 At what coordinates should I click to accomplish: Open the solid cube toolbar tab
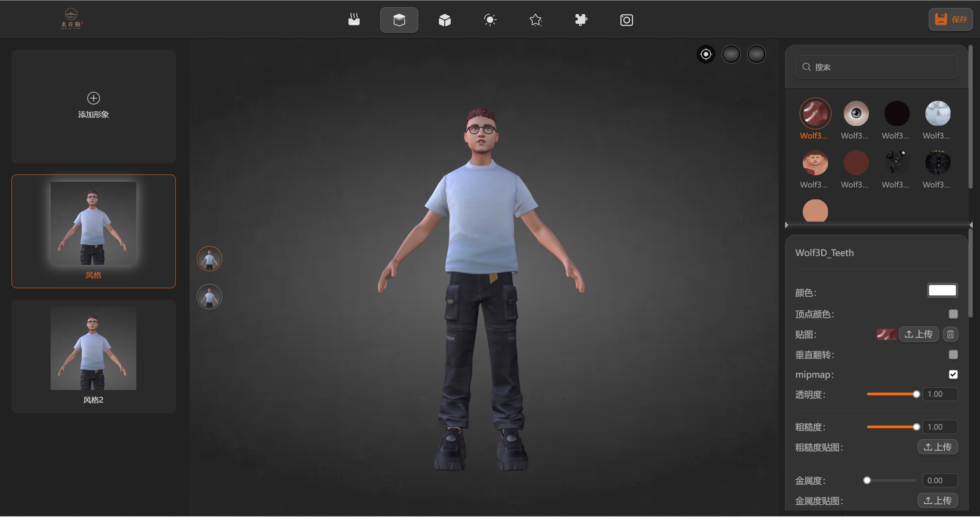pos(445,20)
